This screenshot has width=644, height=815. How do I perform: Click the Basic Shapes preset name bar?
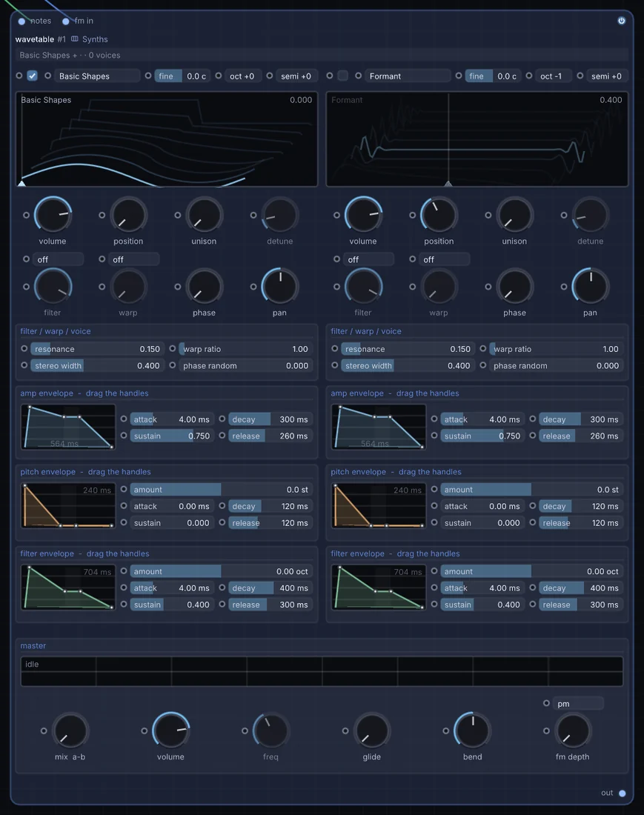click(x=322, y=55)
